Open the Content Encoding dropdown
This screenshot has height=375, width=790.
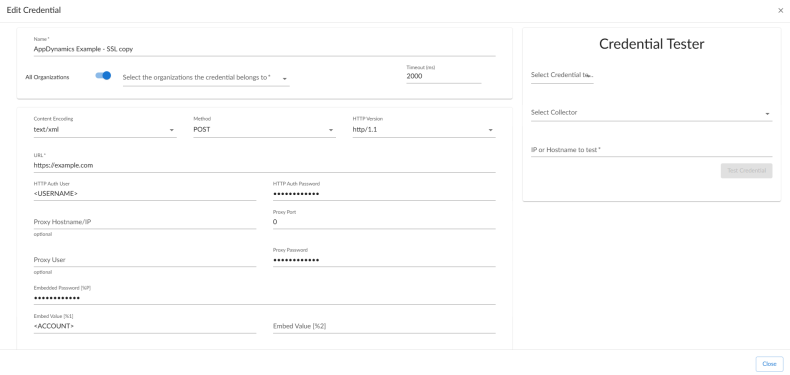pos(105,130)
